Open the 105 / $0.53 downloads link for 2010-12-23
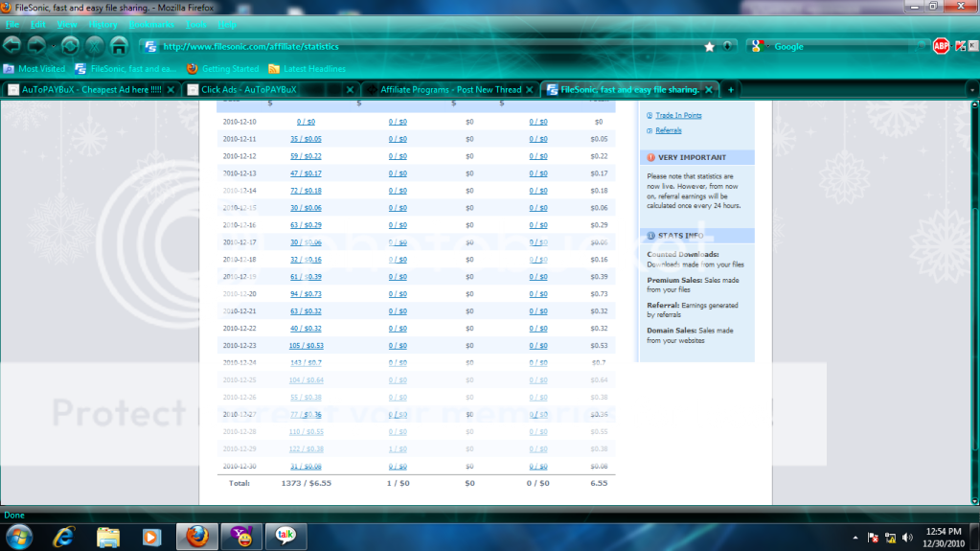The image size is (980, 551). pos(306,345)
